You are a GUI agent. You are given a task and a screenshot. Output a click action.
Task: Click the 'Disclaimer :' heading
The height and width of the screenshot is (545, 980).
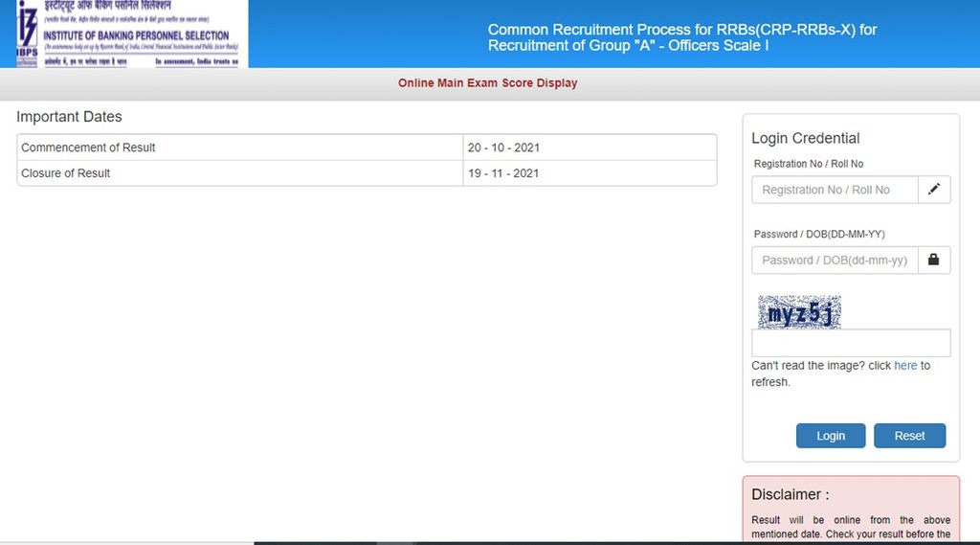[790, 494]
